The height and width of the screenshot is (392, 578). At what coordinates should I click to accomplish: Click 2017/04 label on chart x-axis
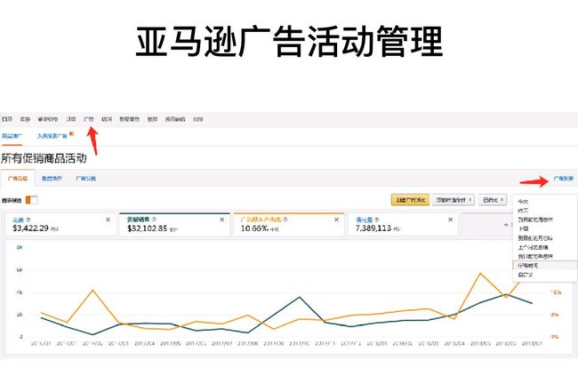pyautogui.click(x=144, y=343)
